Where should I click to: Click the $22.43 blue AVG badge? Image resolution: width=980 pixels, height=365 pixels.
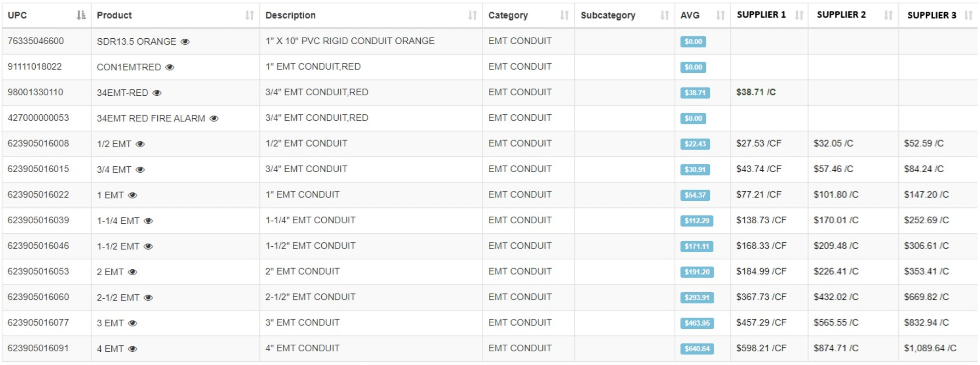click(x=695, y=144)
